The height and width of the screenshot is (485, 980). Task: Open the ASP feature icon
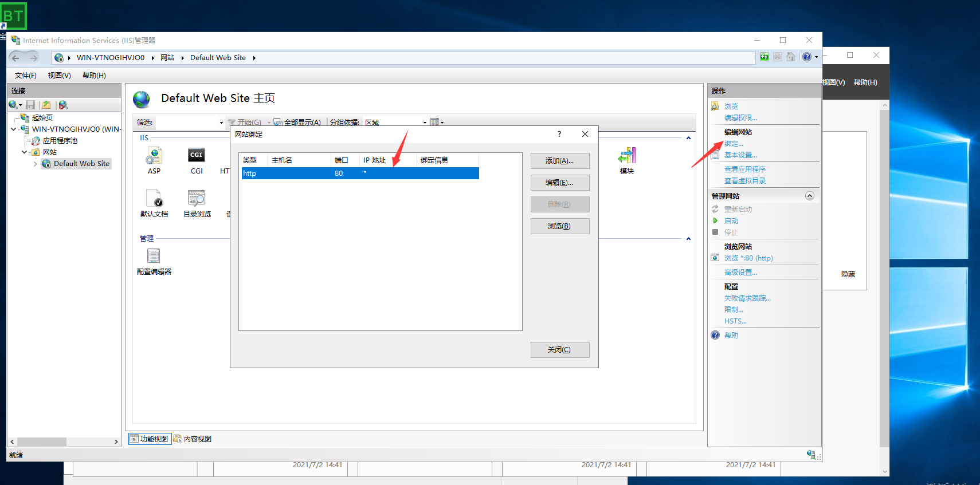(x=154, y=156)
